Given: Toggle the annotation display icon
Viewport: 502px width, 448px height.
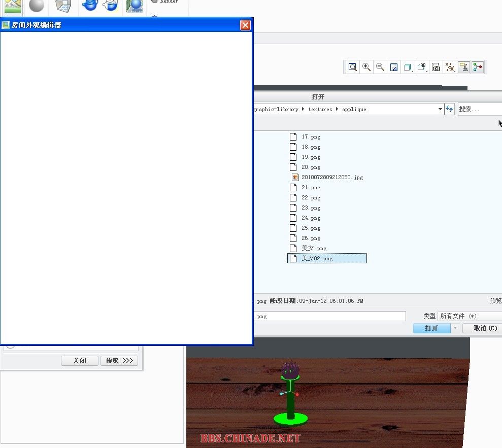Looking at the screenshot, I should click(463, 67).
